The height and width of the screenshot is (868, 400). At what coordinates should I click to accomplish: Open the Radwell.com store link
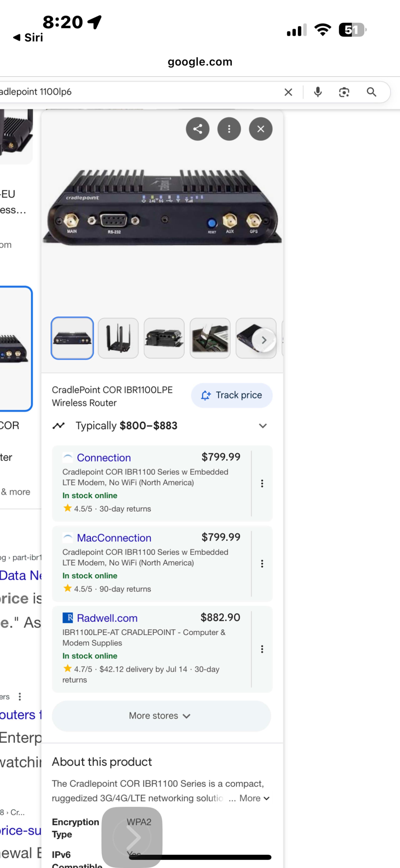(107, 618)
